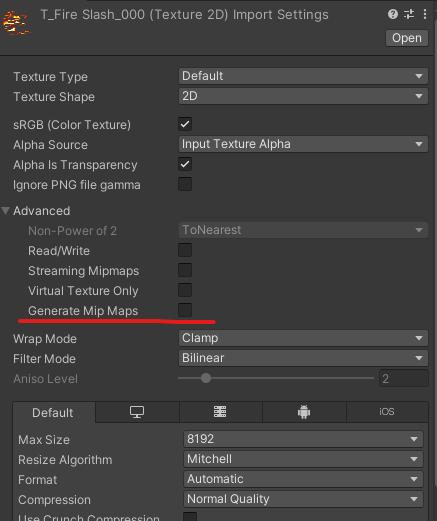Switch to the Android platform tab
Image resolution: width=437 pixels, height=521 pixels.
click(304, 412)
